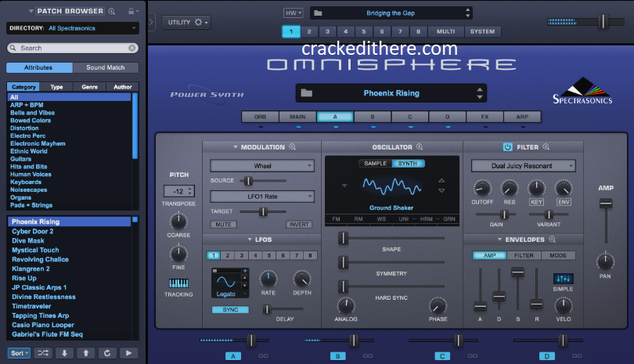Select previous oscillator waveform down arrow
Image resolution: width=634 pixels, height=364 pixels.
coord(441,190)
